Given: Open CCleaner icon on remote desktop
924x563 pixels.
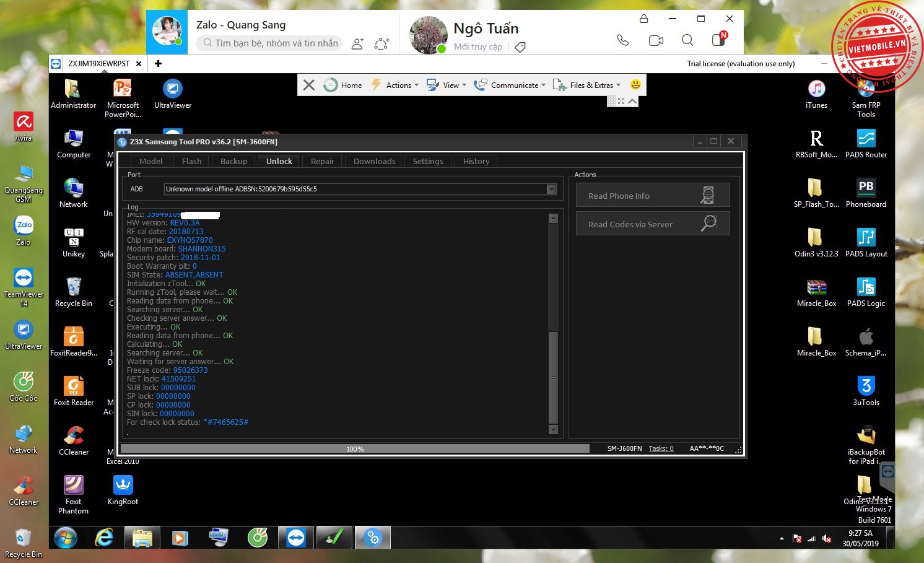Looking at the screenshot, I should pos(73,441).
